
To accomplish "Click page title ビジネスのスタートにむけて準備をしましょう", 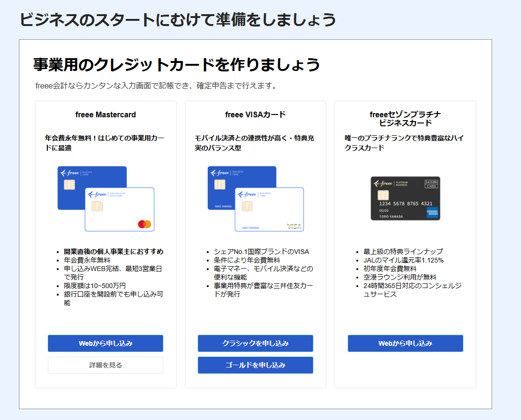I will click(x=178, y=19).
